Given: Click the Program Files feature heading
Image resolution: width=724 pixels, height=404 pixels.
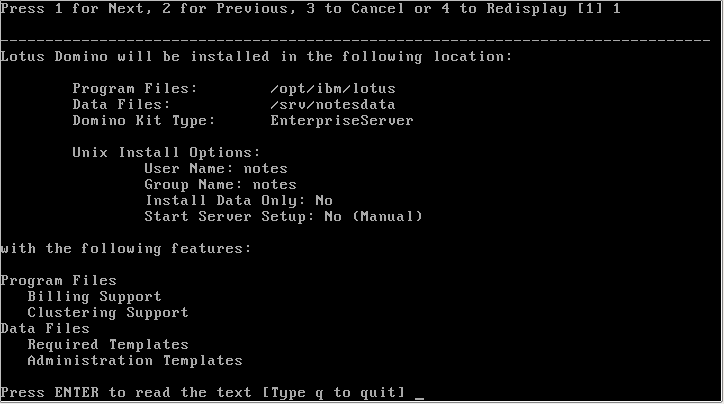Looking at the screenshot, I should coord(58,281).
